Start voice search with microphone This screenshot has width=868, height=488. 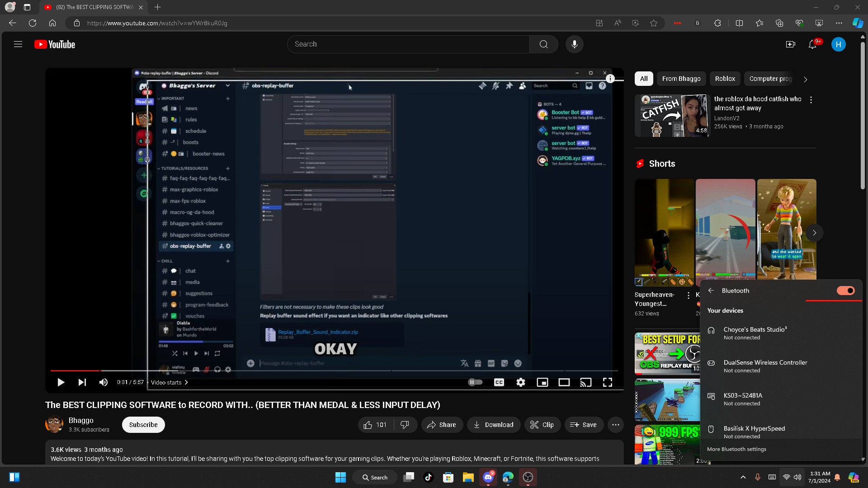click(x=575, y=44)
